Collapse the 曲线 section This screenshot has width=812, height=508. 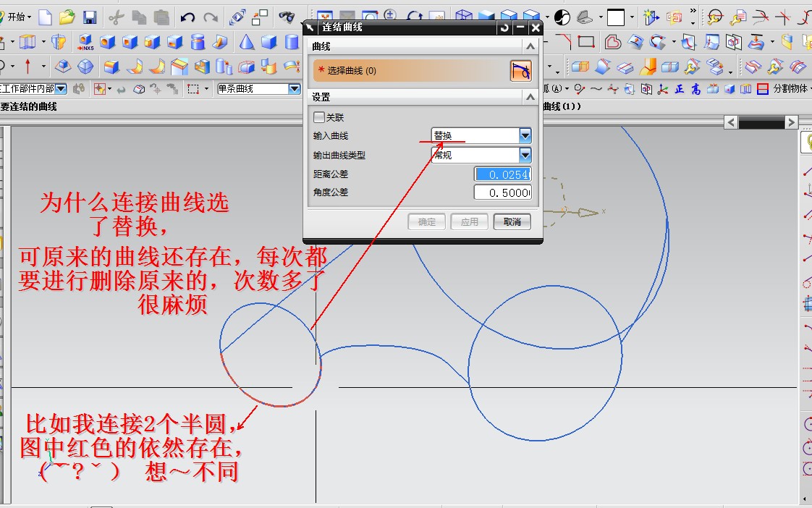[x=530, y=46]
